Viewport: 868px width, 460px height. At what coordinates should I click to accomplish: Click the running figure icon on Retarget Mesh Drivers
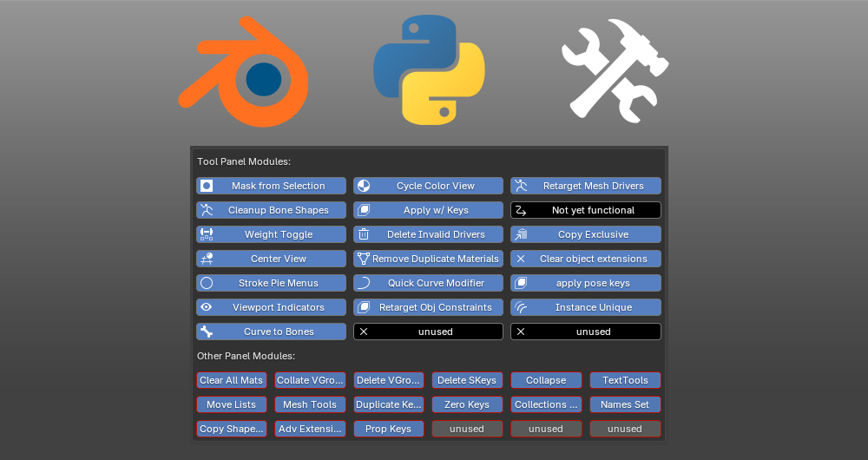coord(521,186)
